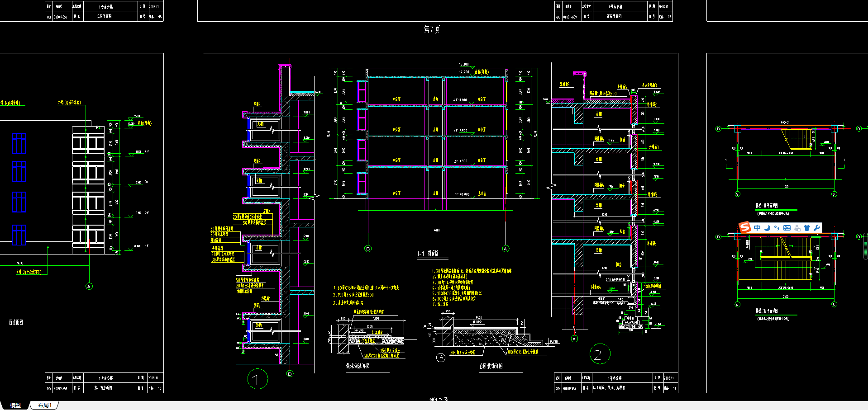
Task: Select the large circled number 1 marker
Action: pos(258,379)
